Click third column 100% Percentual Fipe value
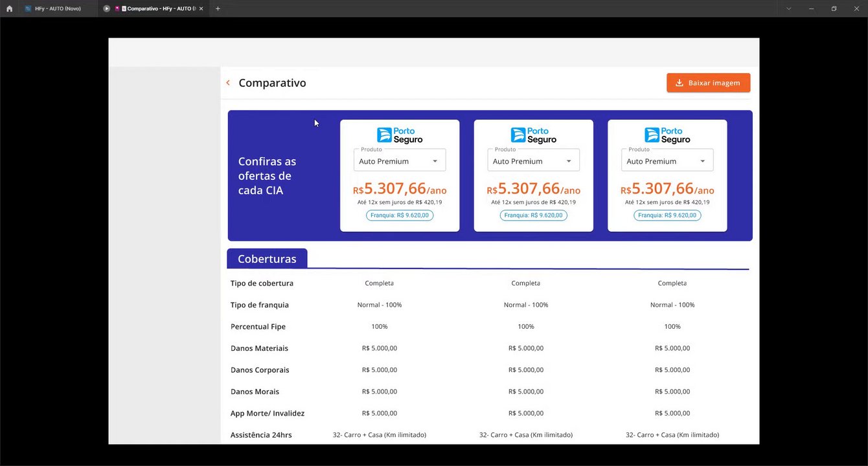Viewport: 868px width, 466px height. click(672, 327)
